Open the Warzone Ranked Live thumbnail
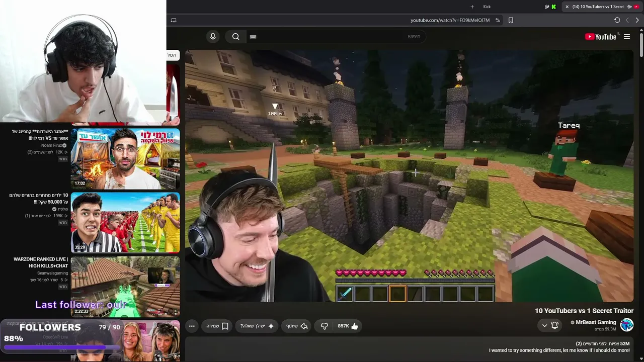This screenshot has width=644, height=362. click(125, 287)
